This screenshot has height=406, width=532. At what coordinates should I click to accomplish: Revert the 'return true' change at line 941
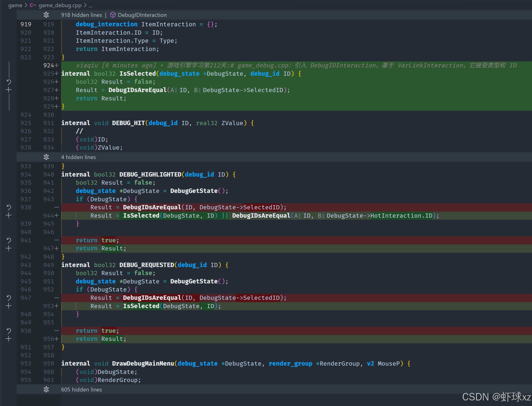pos(9,240)
